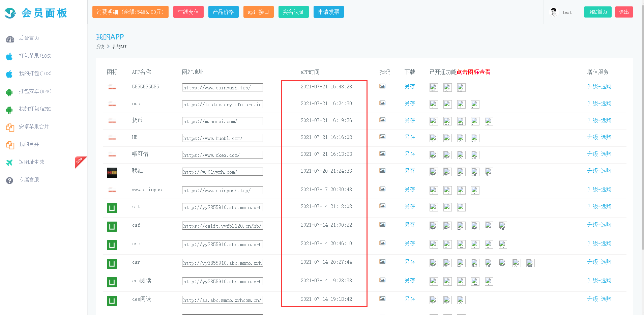
Task: Click the last feature icon in csr row
Action: coord(530,263)
